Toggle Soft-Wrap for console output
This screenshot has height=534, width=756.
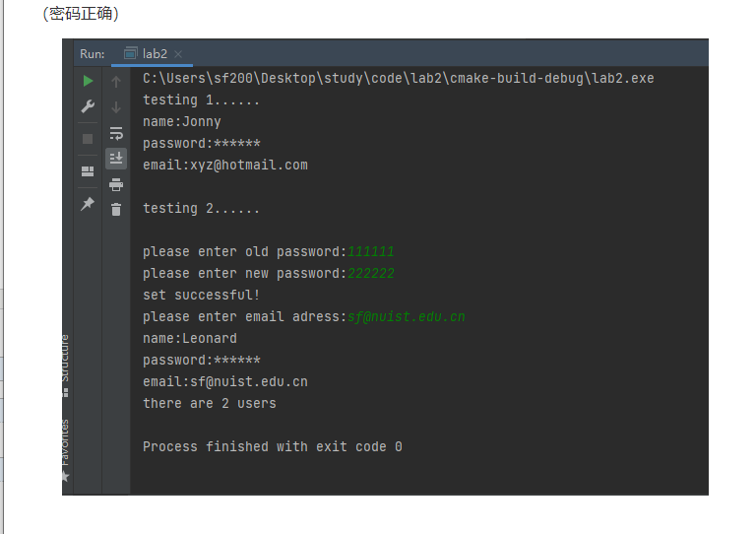point(116,133)
